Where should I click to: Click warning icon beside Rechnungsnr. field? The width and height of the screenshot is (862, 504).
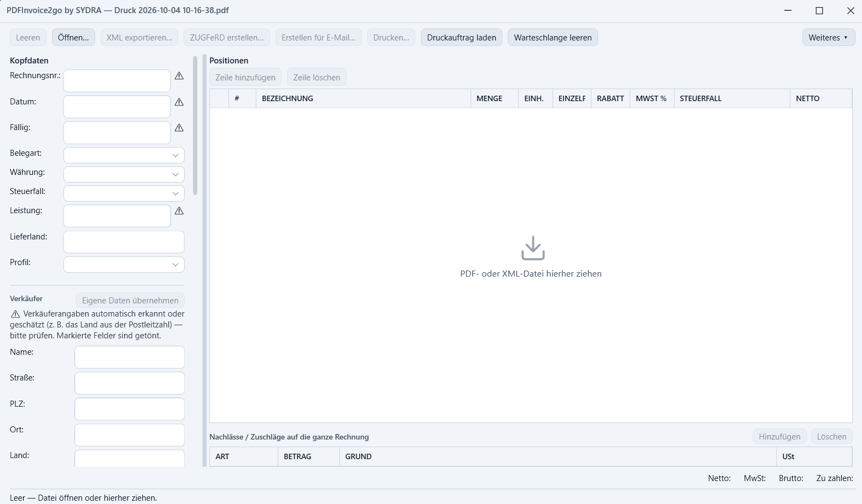pos(179,76)
